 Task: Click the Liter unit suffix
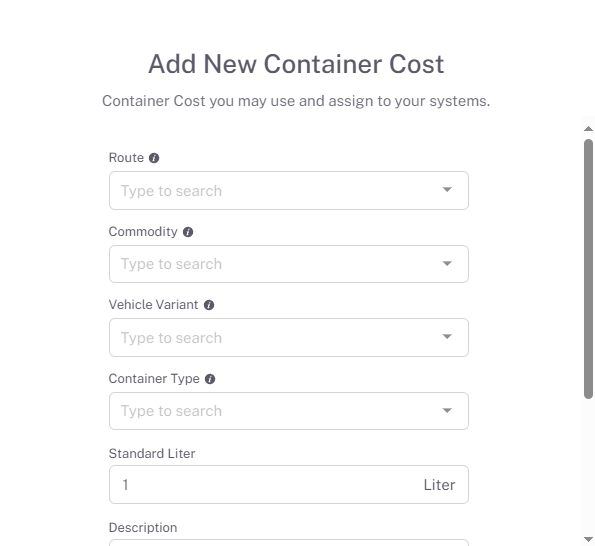(439, 485)
